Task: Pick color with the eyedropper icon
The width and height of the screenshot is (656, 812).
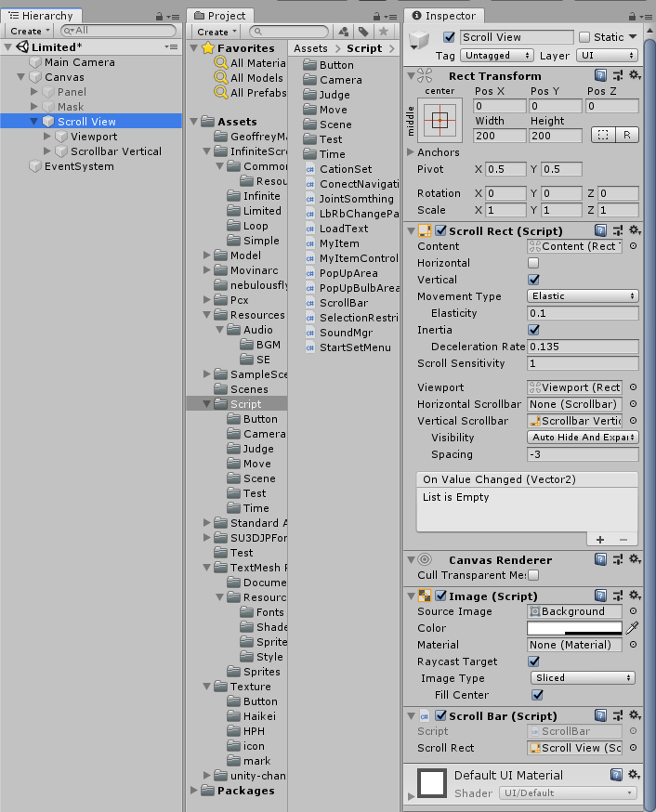Action: (x=632, y=628)
